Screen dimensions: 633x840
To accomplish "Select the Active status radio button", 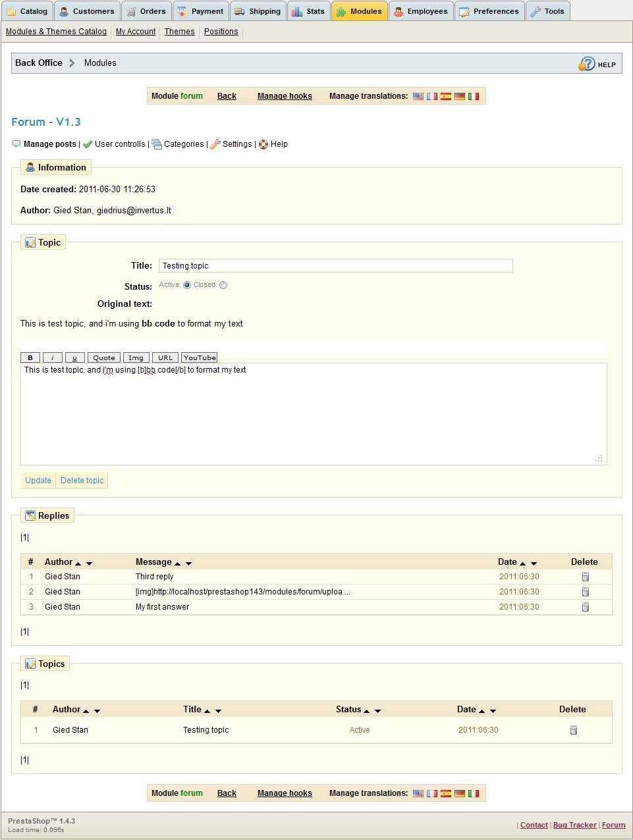I will pyautogui.click(x=187, y=285).
